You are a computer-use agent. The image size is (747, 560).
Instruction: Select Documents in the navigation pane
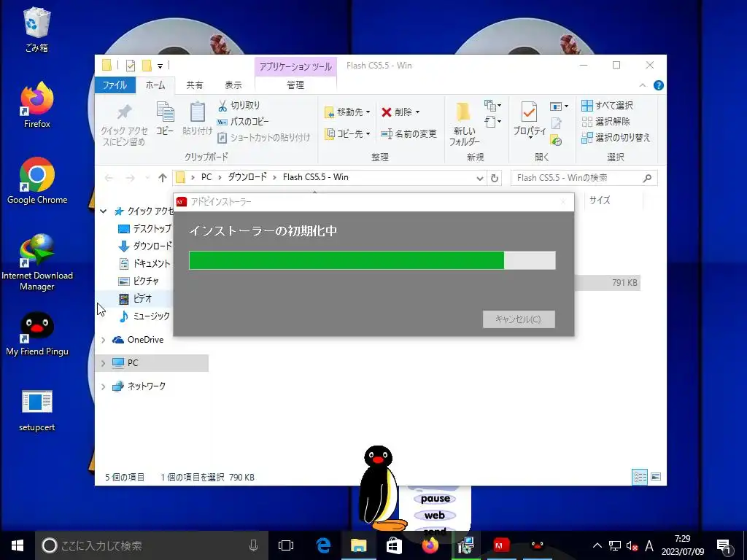(x=144, y=263)
